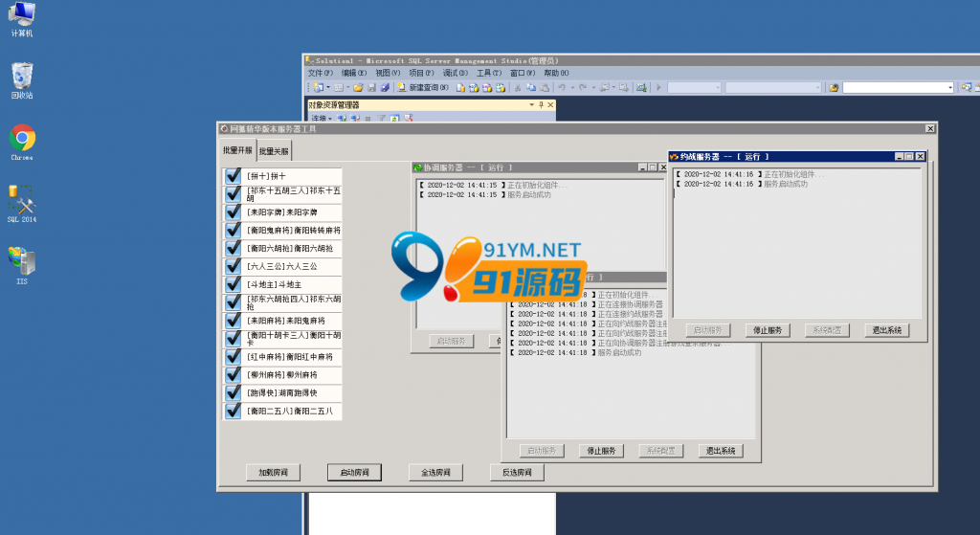Open the solution configuration combo box
Screen dimensions: 980x535
pos(695,87)
